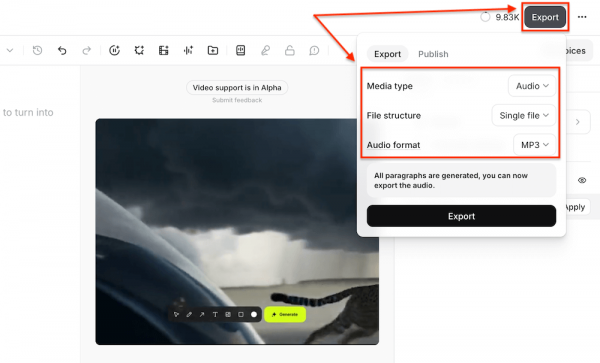Click the sound wave effects icon
Screen dimensions: 600x363
coord(188,50)
